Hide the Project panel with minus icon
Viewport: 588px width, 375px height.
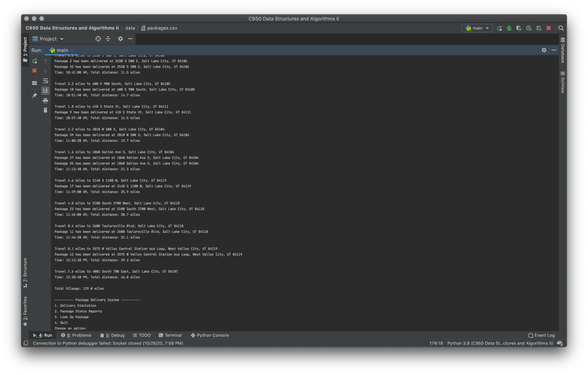(130, 39)
